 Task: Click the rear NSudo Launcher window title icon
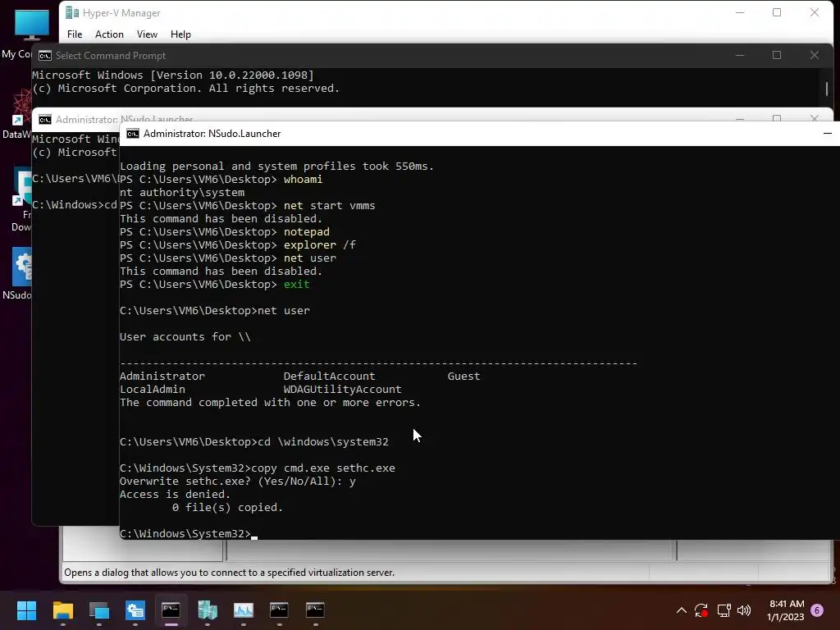(x=45, y=120)
